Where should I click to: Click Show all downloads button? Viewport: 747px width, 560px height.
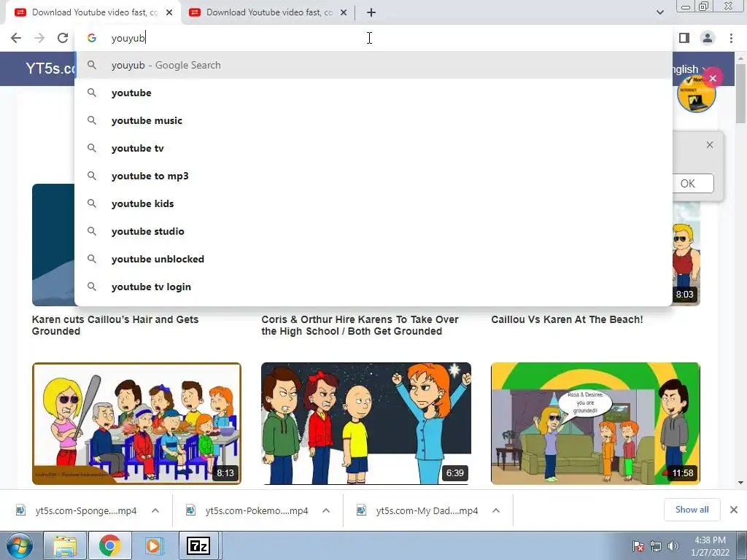tap(692, 510)
